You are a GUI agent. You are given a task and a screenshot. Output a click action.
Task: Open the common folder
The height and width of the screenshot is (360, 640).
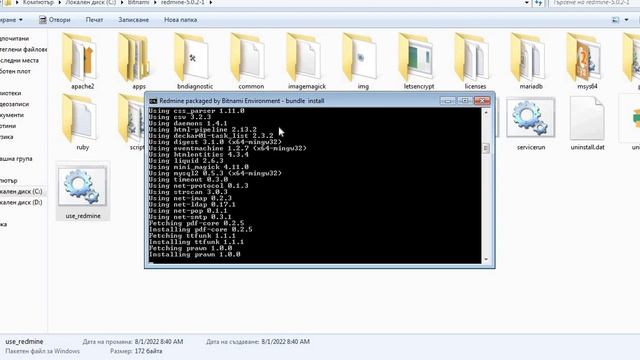coord(251,61)
